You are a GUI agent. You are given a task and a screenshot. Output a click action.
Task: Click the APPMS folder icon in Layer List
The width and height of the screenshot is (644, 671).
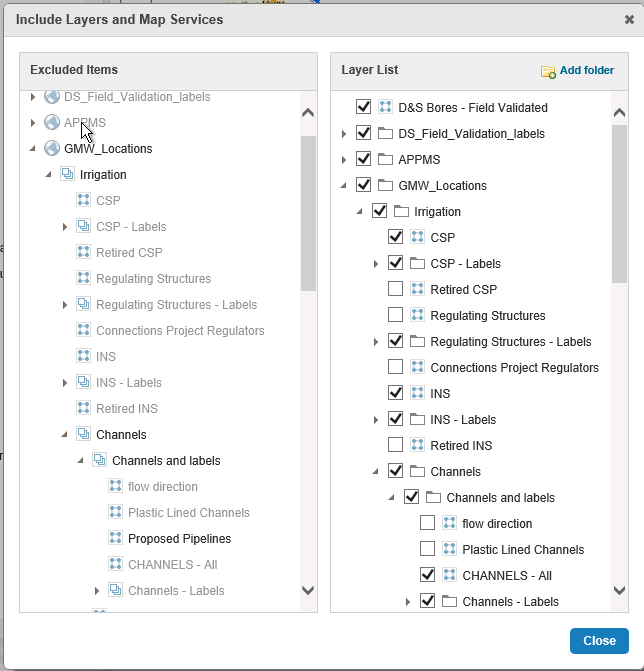point(386,160)
